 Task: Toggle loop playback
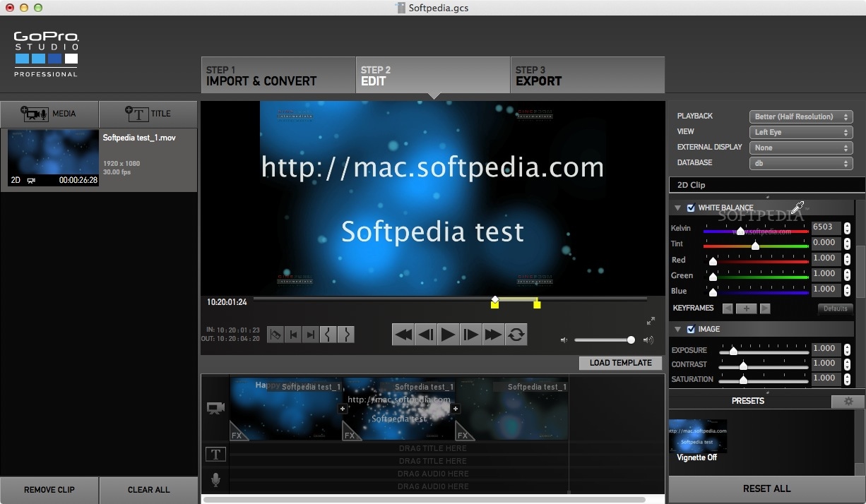pyautogui.click(x=516, y=335)
